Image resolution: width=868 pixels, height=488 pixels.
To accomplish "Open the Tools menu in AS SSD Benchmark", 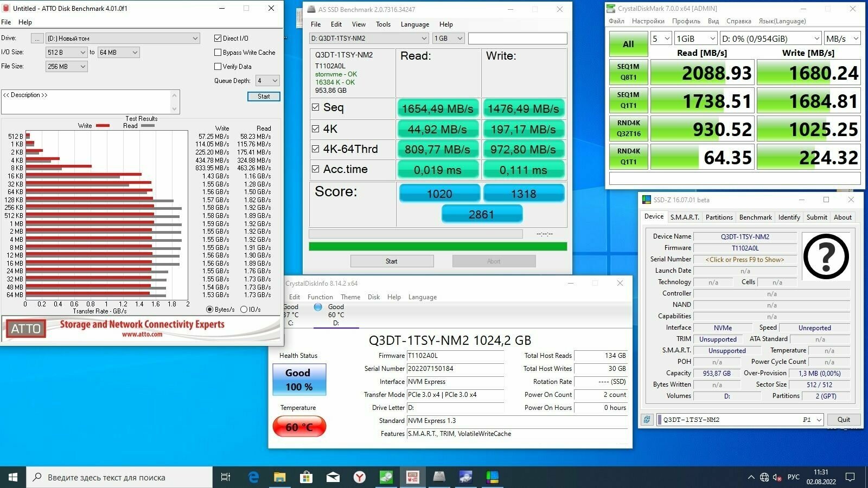I will pos(383,24).
